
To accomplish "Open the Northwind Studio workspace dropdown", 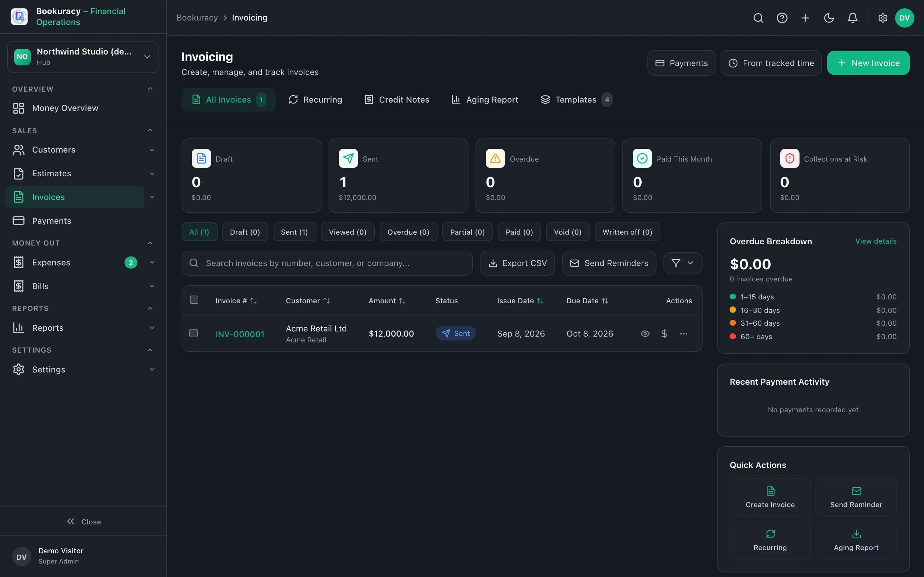I will click(x=83, y=57).
